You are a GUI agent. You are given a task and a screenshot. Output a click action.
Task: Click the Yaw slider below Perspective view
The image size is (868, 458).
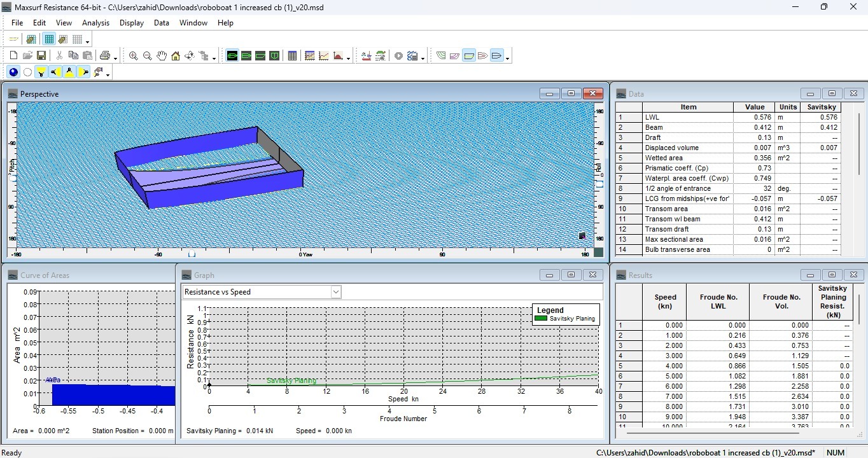point(192,254)
